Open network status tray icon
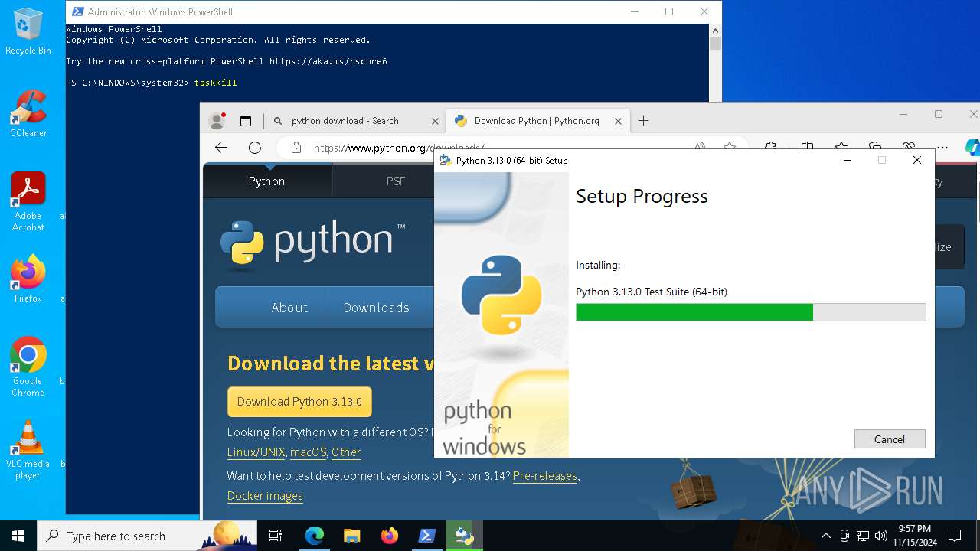Viewport: 980px width, 551px height. coord(863,536)
